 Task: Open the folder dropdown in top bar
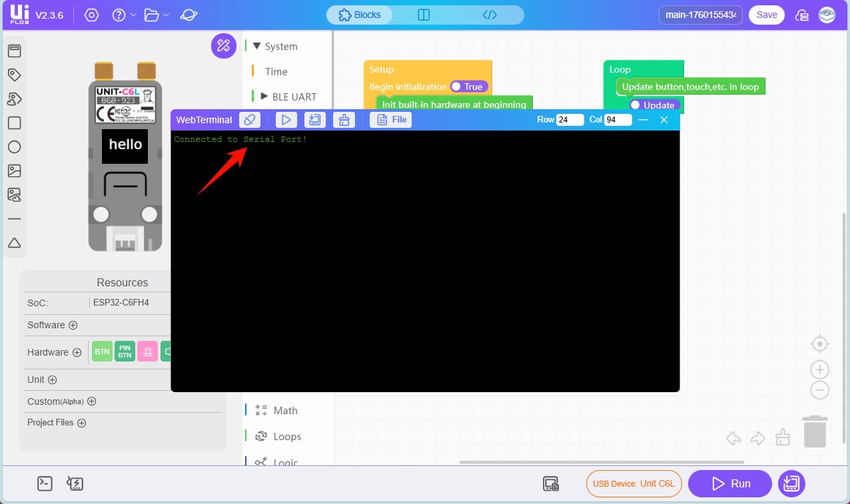[x=157, y=15]
